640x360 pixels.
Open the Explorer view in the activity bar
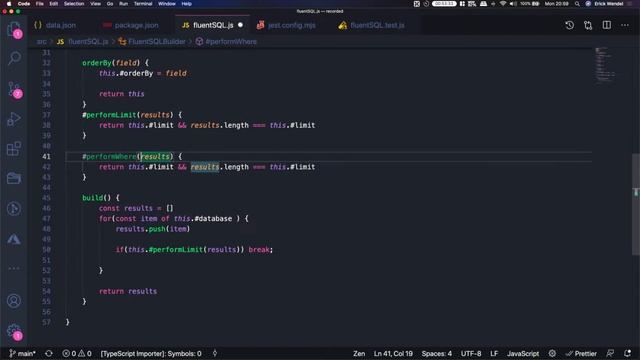tap(14, 29)
